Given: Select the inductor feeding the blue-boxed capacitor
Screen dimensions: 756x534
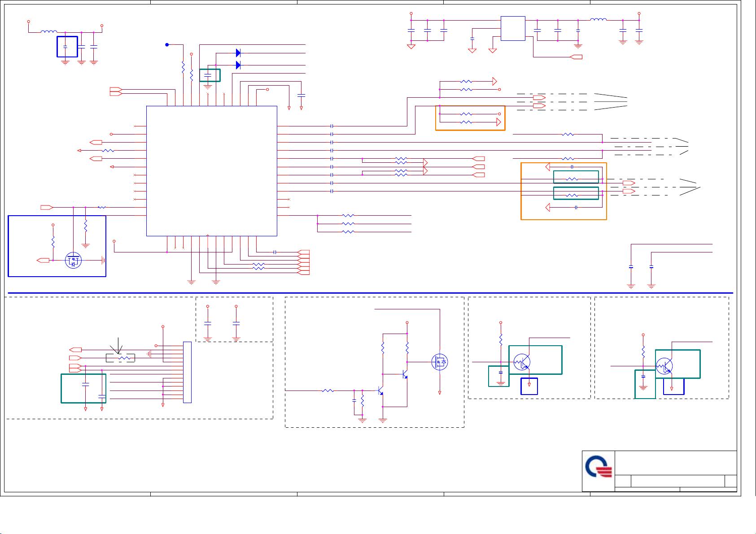Looking at the screenshot, I should pos(49,32).
